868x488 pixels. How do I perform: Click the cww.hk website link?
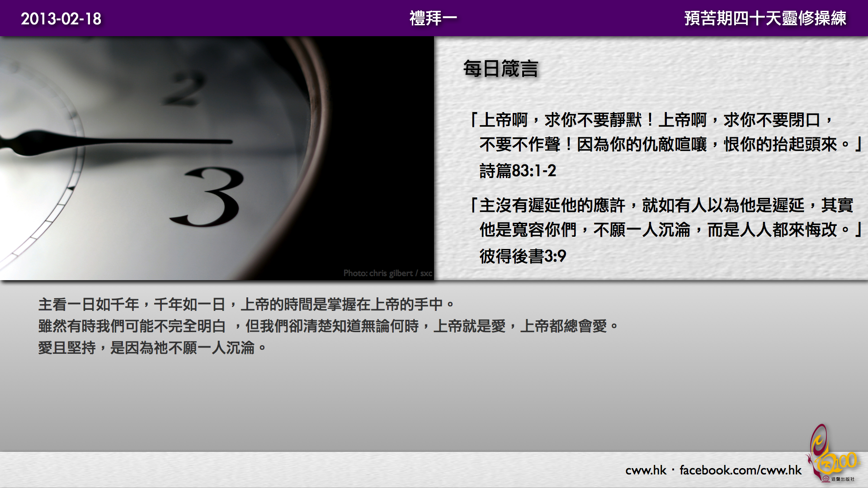646,470
